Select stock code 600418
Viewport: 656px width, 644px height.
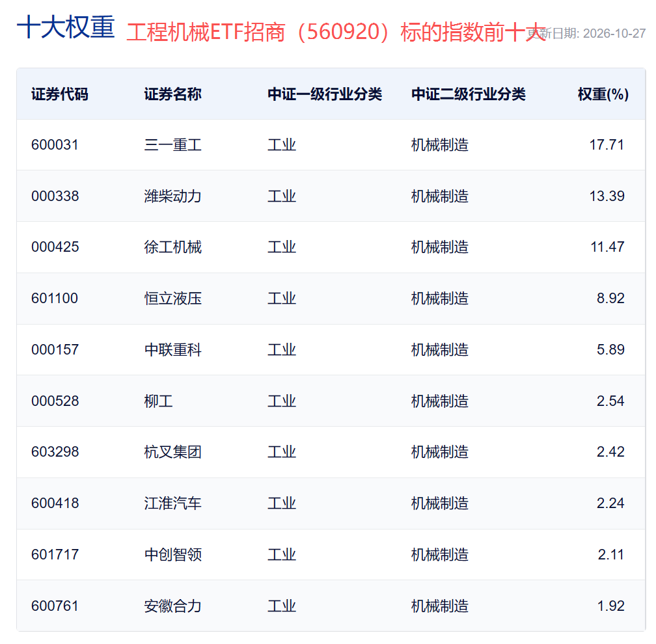click(55, 503)
